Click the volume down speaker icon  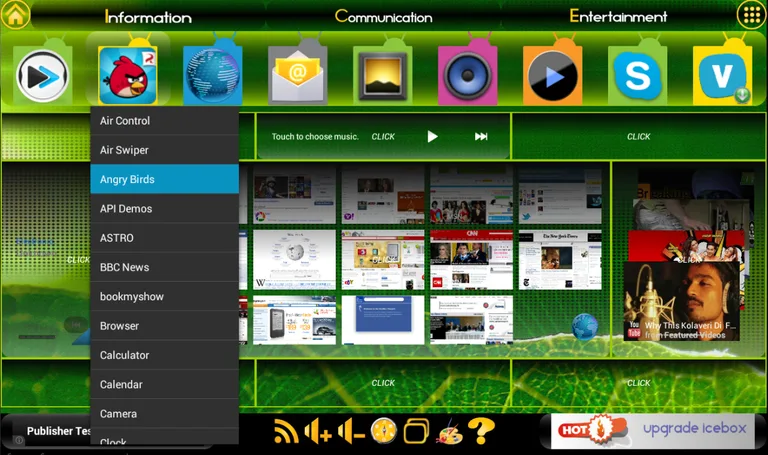351,431
